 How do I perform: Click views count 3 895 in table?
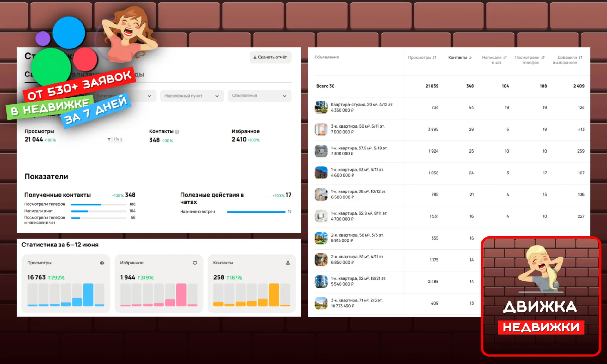pyautogui.click(x=433, y=129)
